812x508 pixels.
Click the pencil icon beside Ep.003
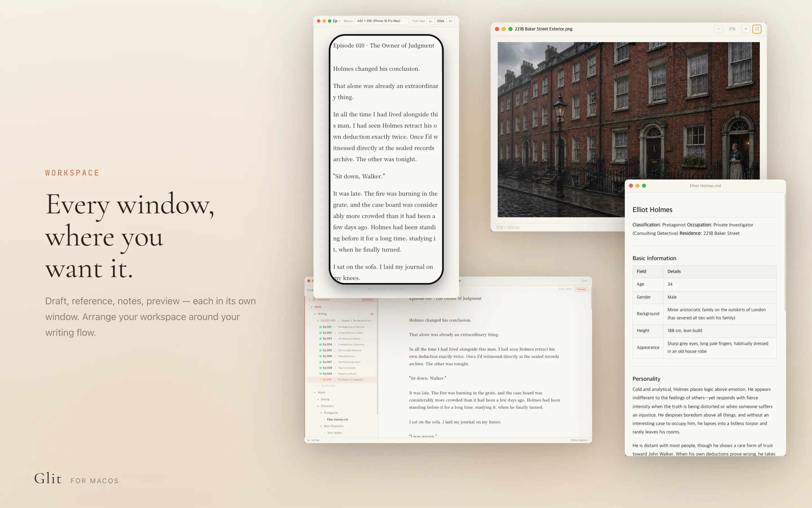pyautogui.click(x=335, y=339)
